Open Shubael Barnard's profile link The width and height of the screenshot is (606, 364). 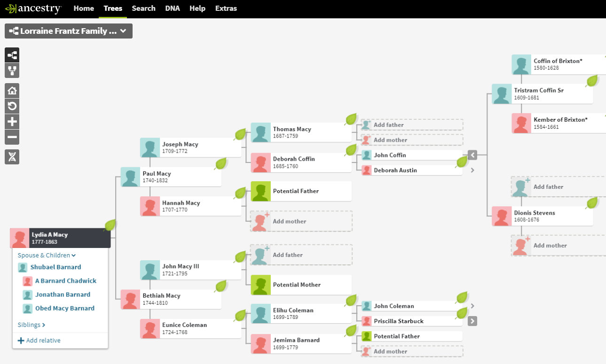pos(55,267)
